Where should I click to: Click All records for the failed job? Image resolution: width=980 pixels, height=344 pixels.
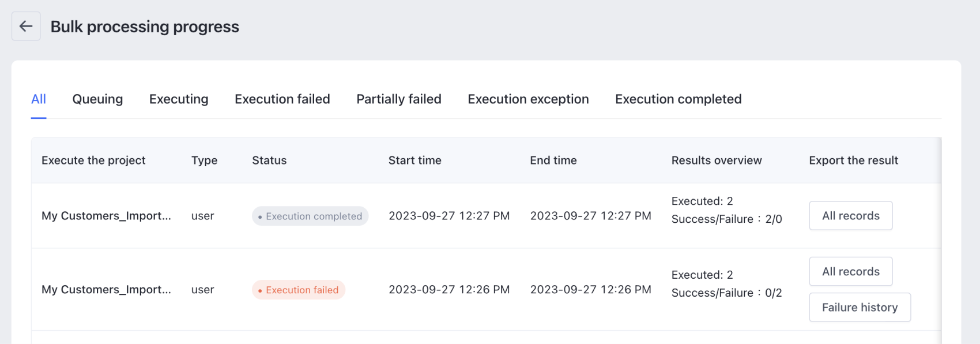[850, 271]
